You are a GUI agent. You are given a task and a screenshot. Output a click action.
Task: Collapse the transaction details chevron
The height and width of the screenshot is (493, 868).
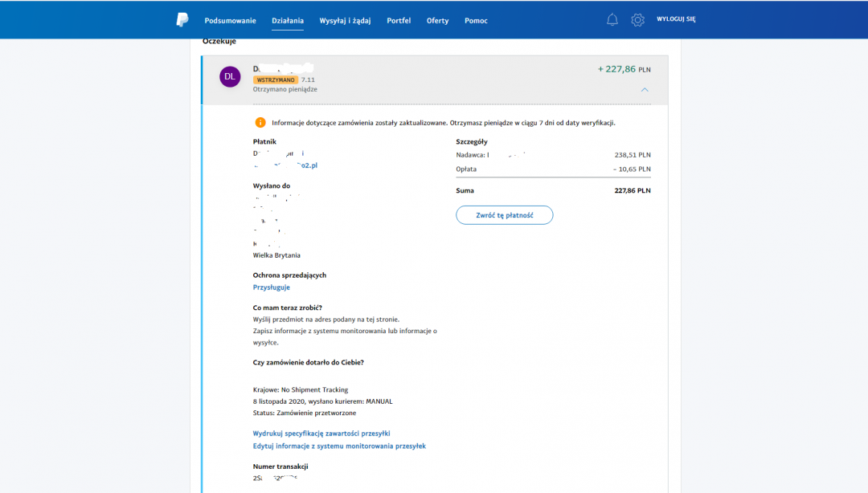click(645, 90)
